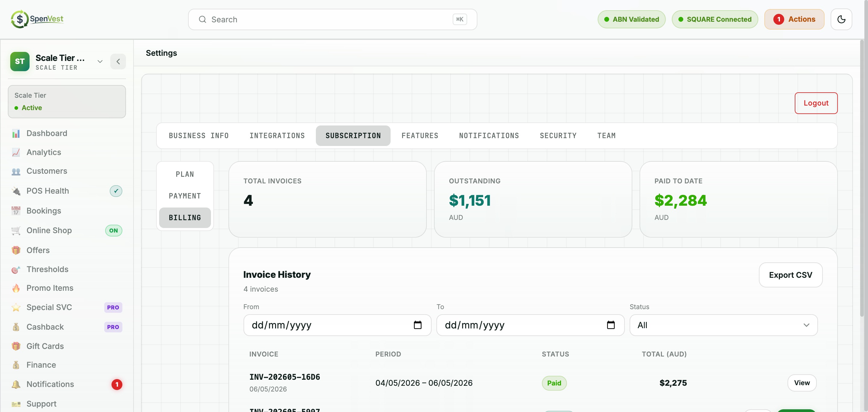Switch to the Integrations tab

[x=277, y=135]
